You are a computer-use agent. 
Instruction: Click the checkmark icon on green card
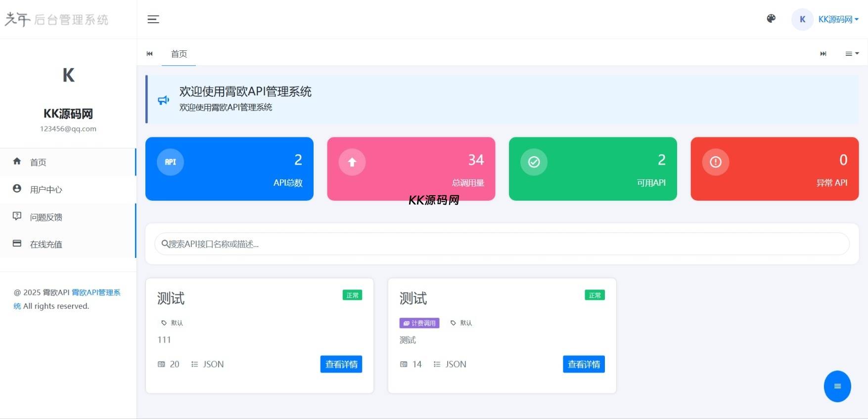pos(534,162)
